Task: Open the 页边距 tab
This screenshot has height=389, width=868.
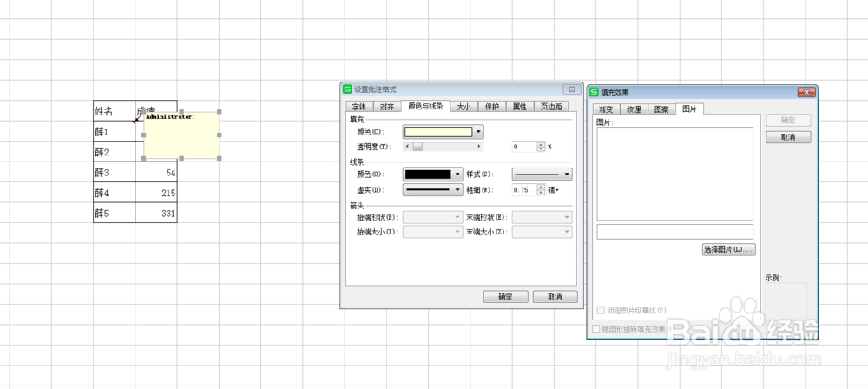Action: coord(551,107)
